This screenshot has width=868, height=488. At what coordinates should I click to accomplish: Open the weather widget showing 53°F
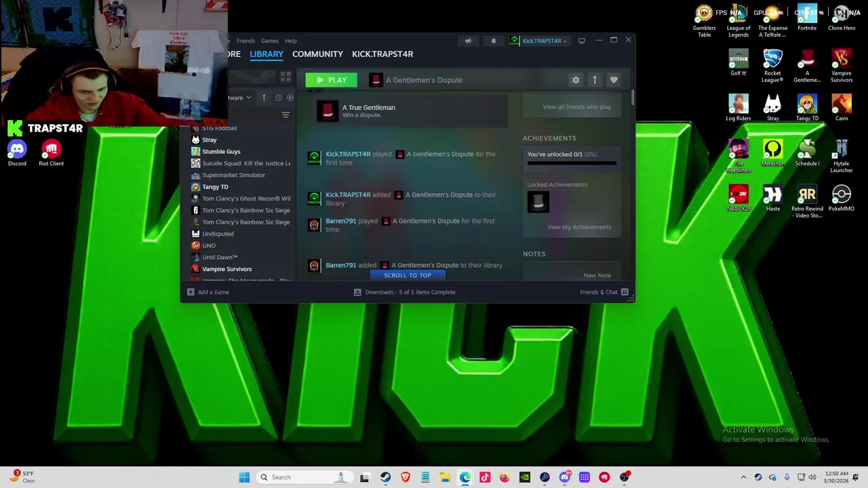click(22, 477)
